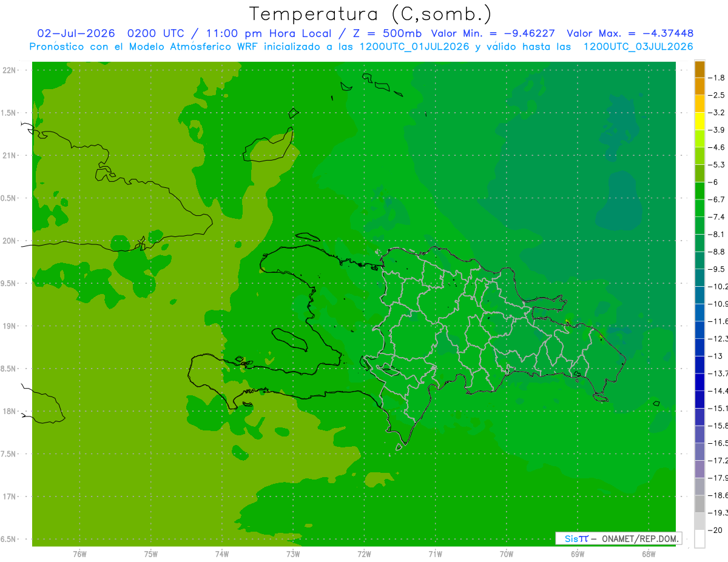Image resolution: width=728 pixels, height=562 pixels.
Task: Click the 'Valor Min. = -9.46227' text
Action: (x=493, y=33)
